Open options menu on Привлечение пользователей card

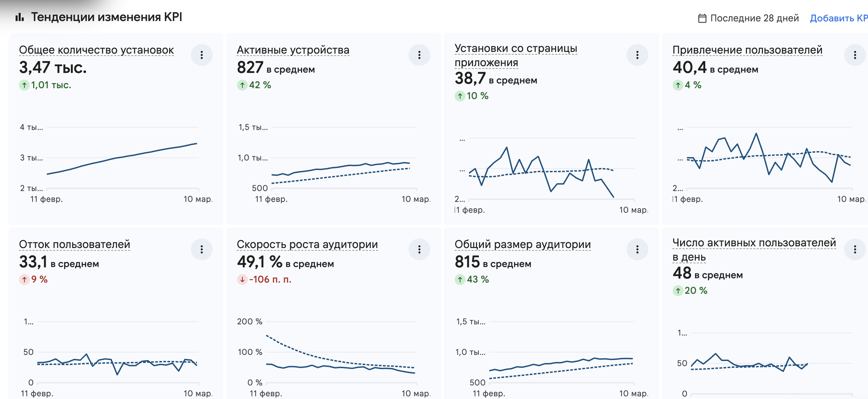click(x=854, y=55)
